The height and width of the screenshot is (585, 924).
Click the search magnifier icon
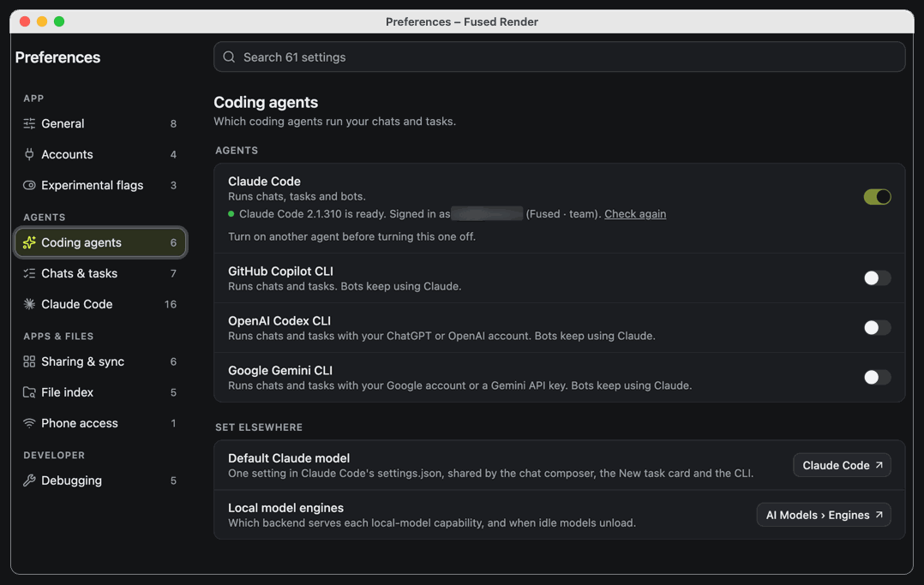pos(229,57)
